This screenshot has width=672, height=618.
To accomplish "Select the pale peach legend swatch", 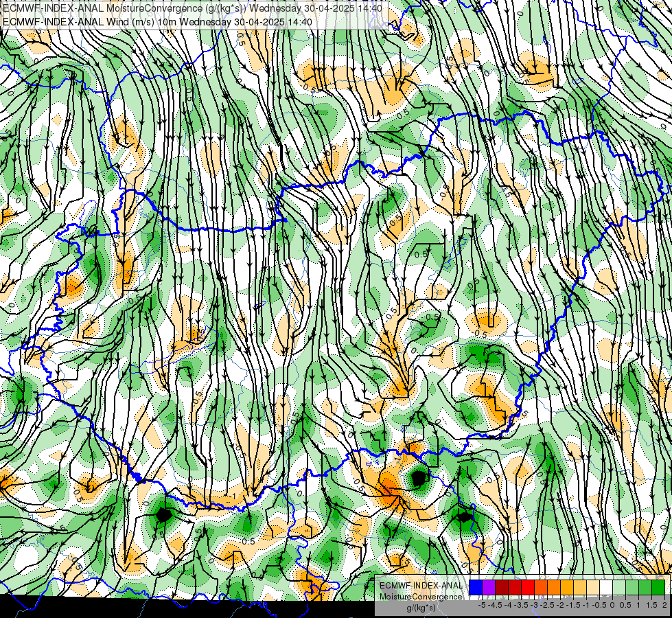I will pos(593,587).
